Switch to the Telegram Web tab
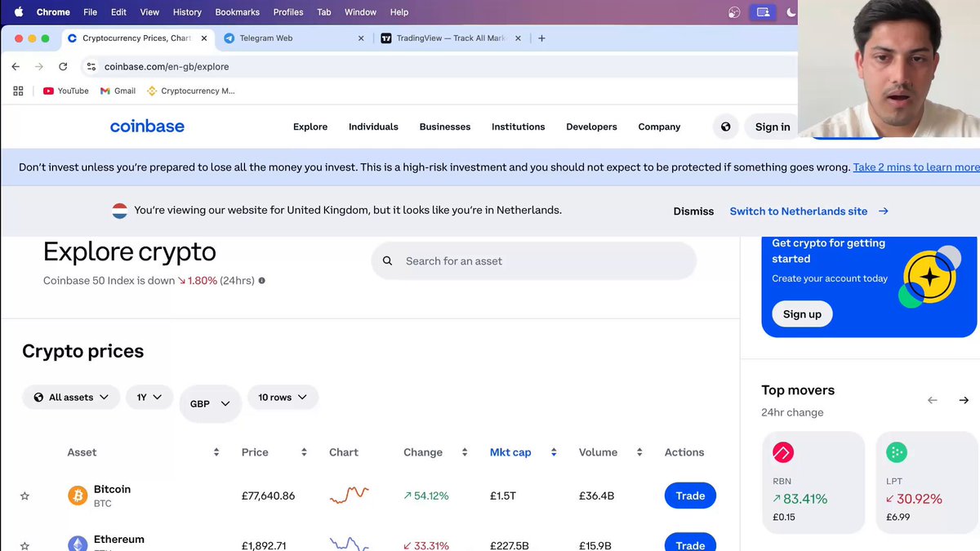Image resolution: width=980 pixels, height=551 pixels. pos(294,38)
